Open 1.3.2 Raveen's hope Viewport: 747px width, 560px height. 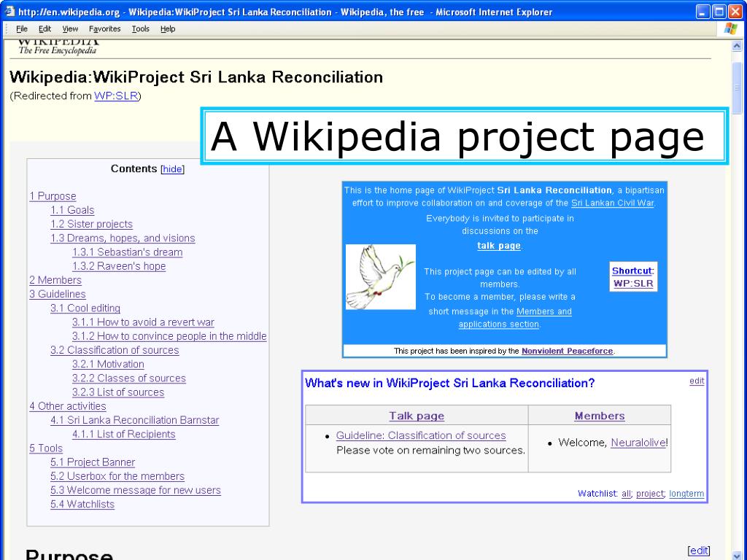point(119,265)
